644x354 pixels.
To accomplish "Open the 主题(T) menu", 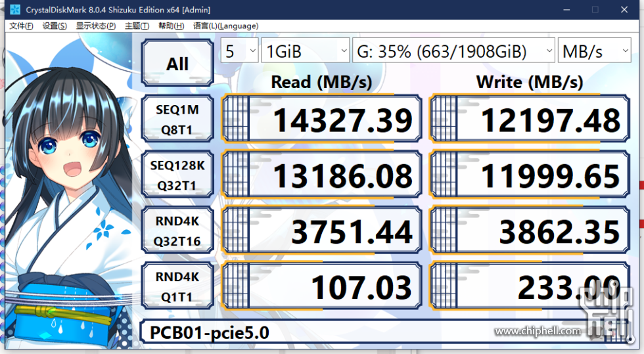I will [137, 26].
